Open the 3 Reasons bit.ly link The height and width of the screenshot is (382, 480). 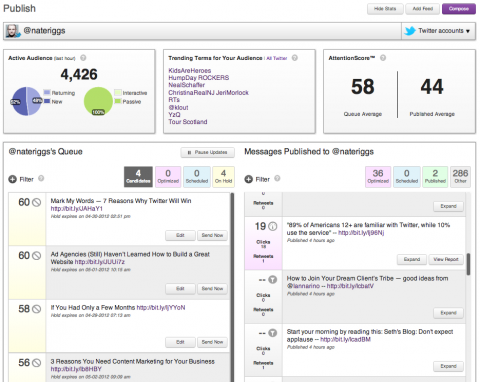[76, 369]
